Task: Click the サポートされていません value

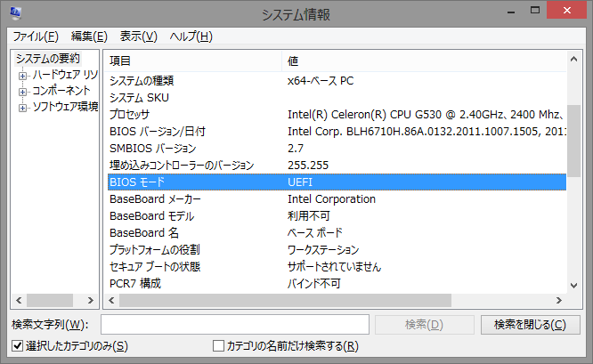Action: pyautogui.click(x=334, y=266)
